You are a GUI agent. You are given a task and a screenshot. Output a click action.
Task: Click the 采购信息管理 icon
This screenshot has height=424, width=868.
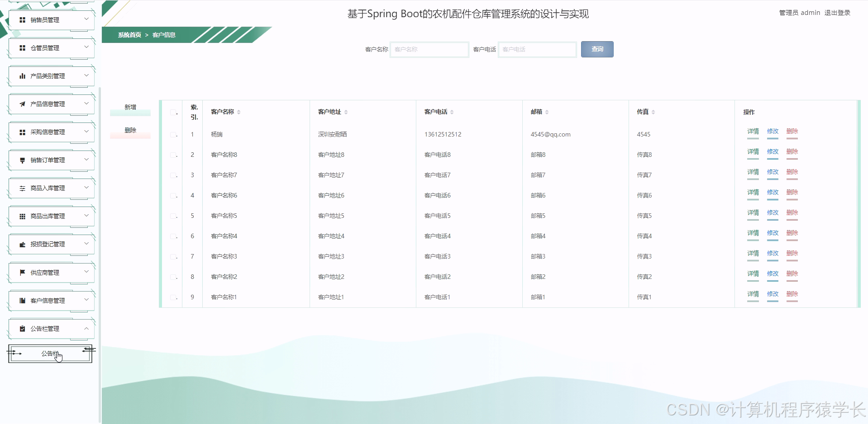(22, 132)
